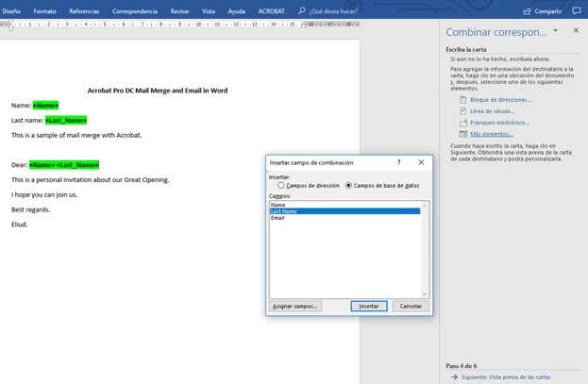Click the Línea de saludo link

(493, 111)
